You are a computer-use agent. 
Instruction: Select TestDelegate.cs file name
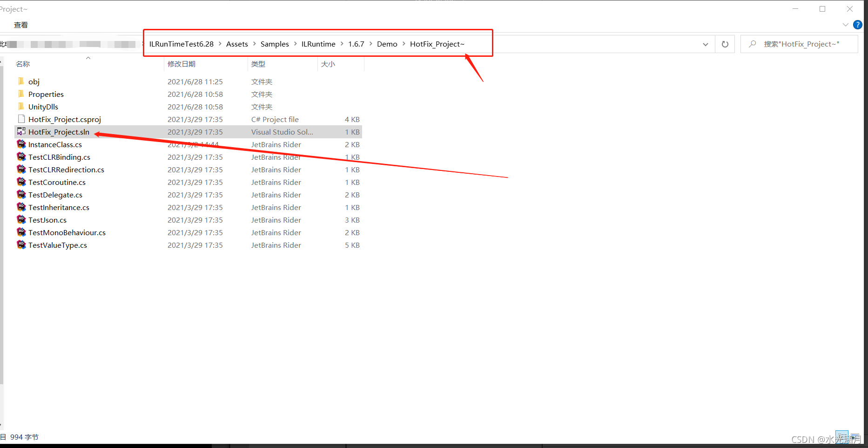coord(55,195)
